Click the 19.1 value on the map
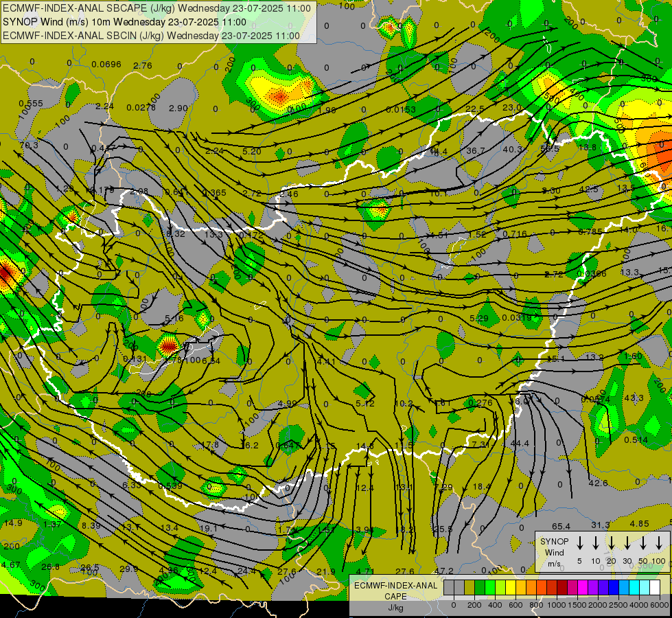Screen dimensions: 672x618 coord(208,528)
